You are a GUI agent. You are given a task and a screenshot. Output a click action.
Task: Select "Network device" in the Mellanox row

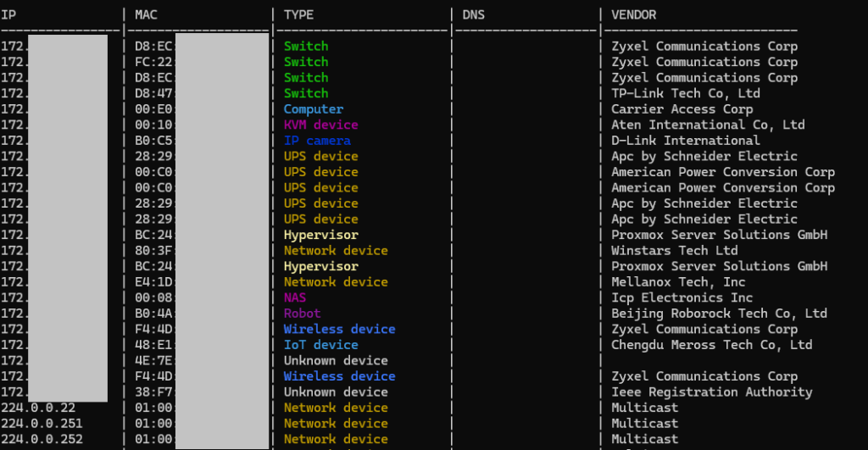(336, 281)
